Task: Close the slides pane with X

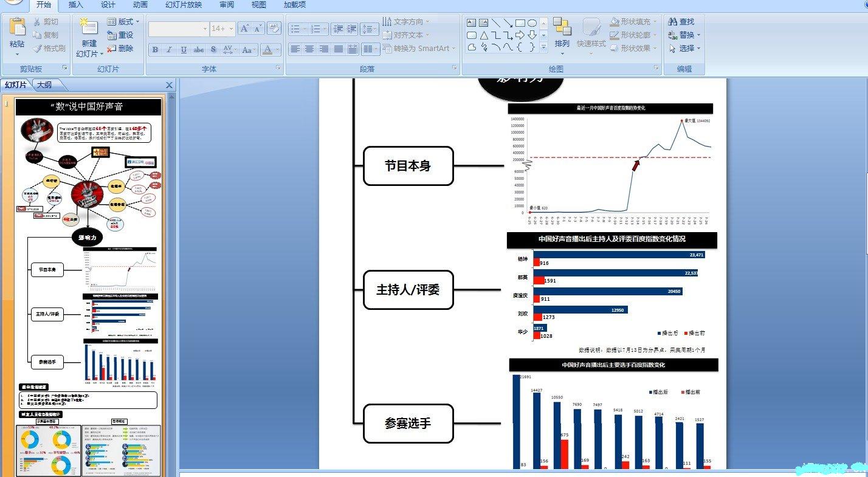Action: point(169,86)
